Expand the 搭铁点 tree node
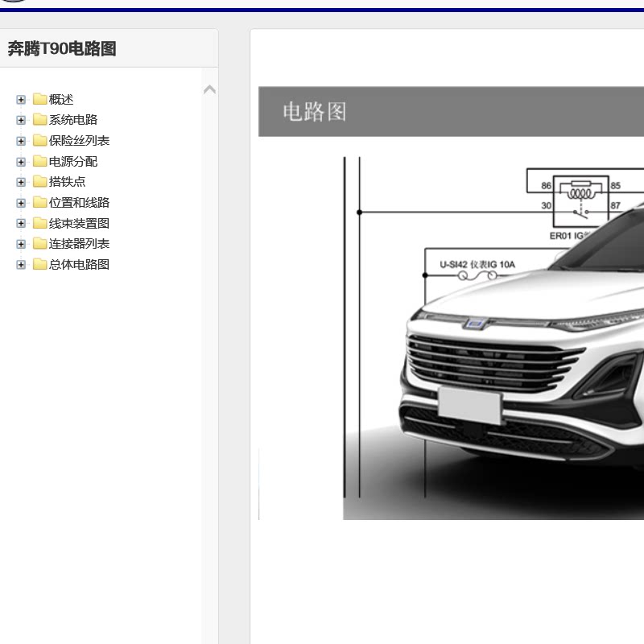644x644 pixels. 21,183
